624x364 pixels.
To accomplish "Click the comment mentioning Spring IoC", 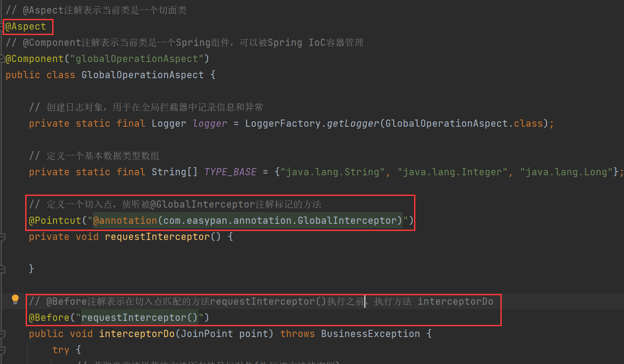I will click(185, 43).
